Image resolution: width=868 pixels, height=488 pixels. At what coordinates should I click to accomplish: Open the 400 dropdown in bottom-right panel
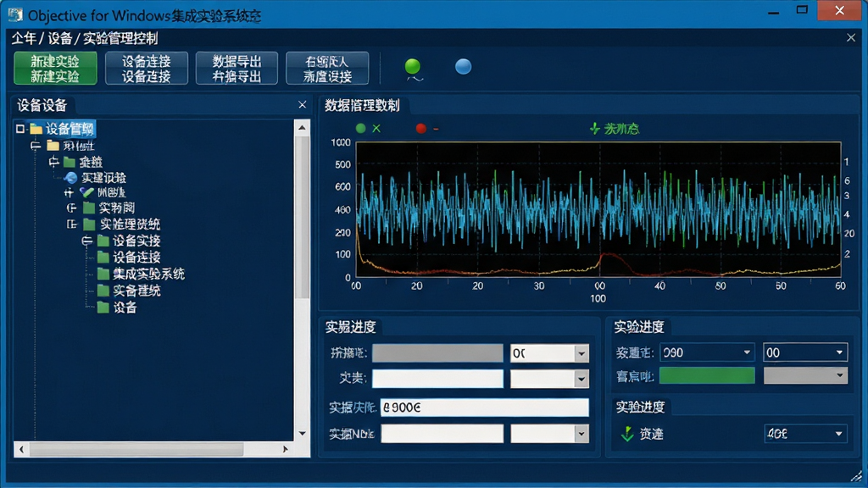coord(805,434)
